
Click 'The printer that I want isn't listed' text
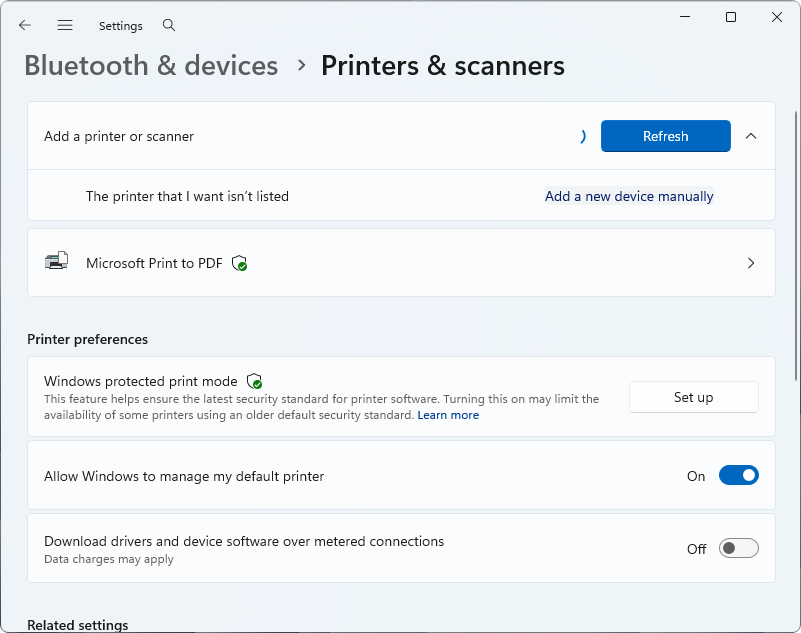[187, 196]
